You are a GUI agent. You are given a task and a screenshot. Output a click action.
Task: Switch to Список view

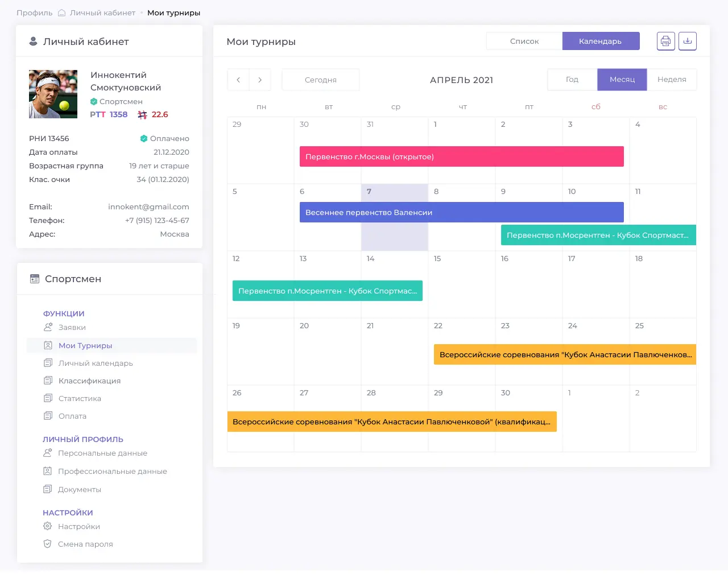click(x=524, y=41)
